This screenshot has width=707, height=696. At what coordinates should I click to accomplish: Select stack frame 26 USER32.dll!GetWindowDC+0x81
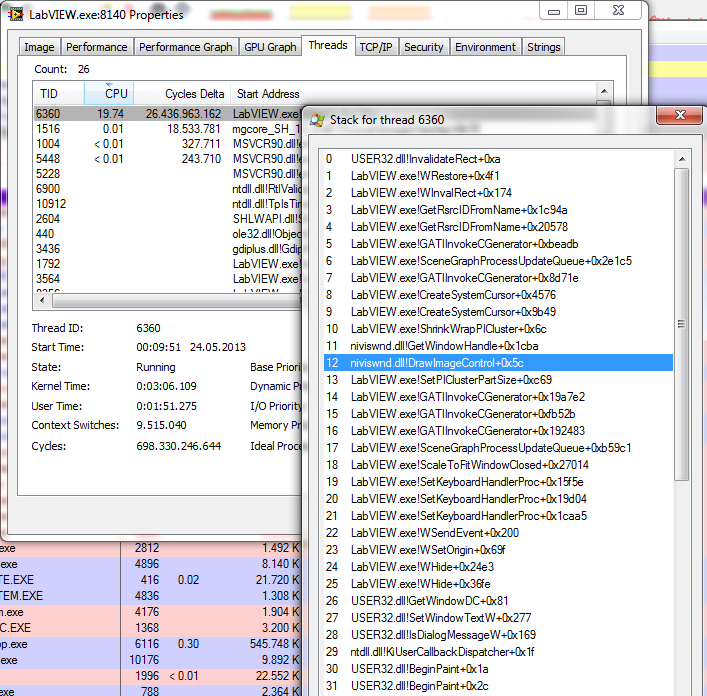pyautogui.click(x=498, y=601)
